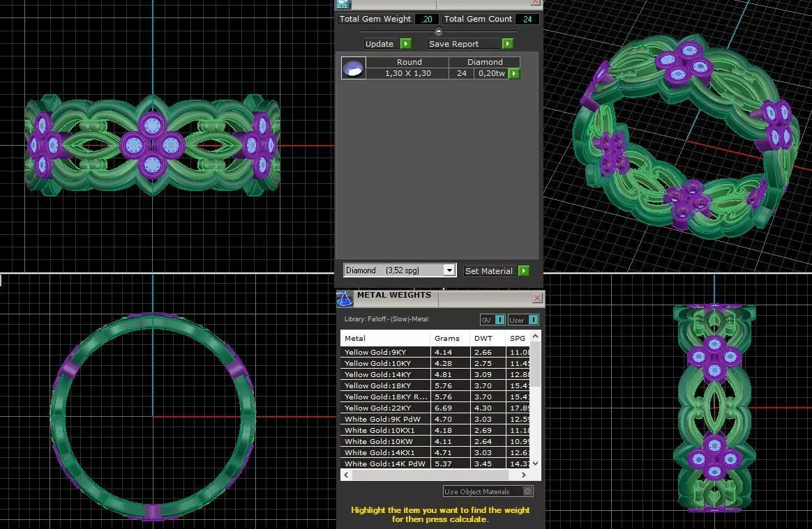This screenshot has width=812, height=529.
Task: Click the green arrow next to Set Material
Action: (524, 270)
